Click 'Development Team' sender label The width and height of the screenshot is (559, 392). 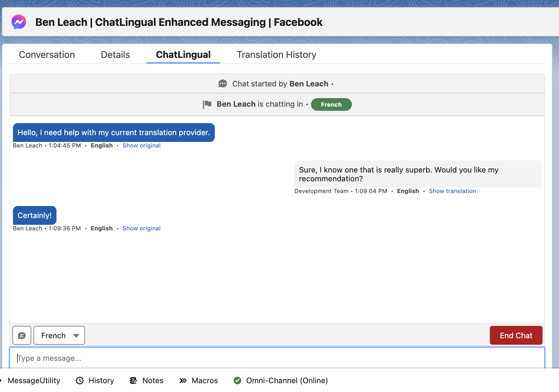pos(321,191)
